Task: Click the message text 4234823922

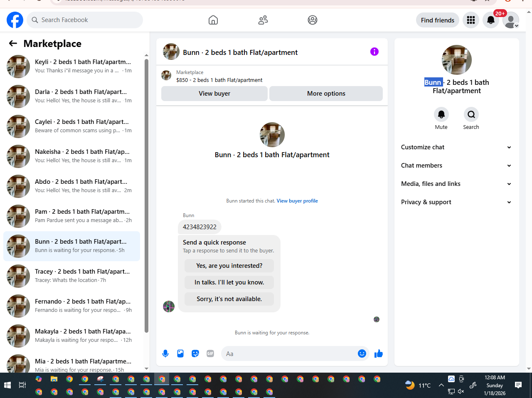Action: pyautogui.click(x=199, y=227)
